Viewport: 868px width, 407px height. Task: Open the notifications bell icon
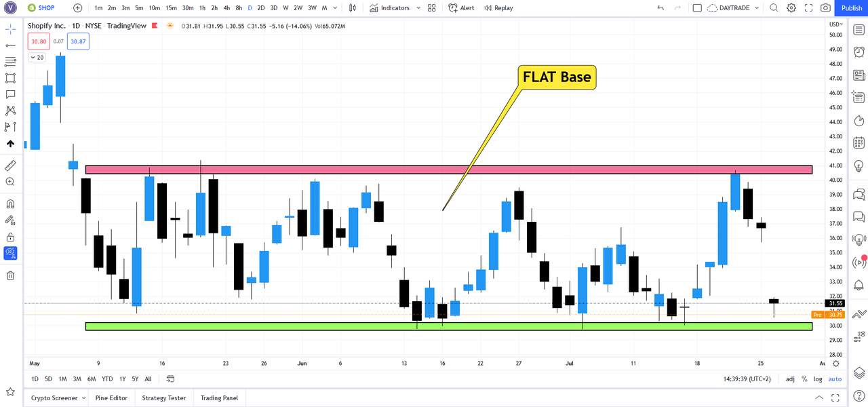pos(859,285)
